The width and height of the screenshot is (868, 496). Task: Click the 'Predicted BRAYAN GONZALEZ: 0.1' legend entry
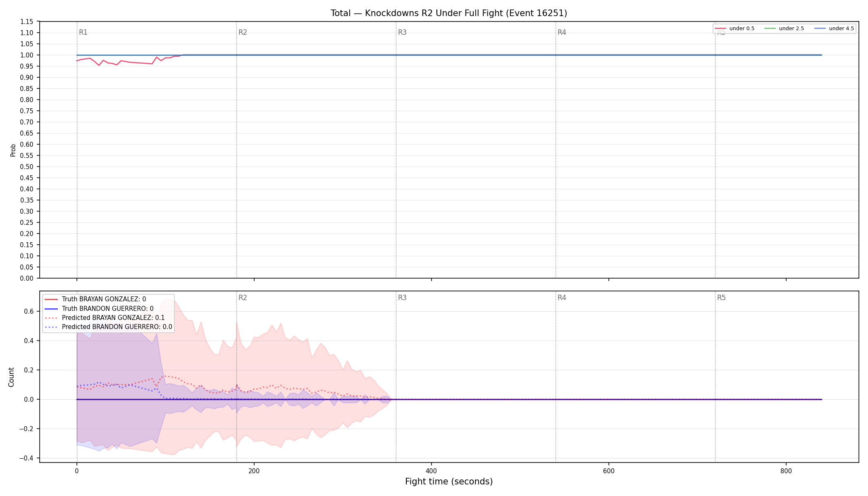[104, 318]
